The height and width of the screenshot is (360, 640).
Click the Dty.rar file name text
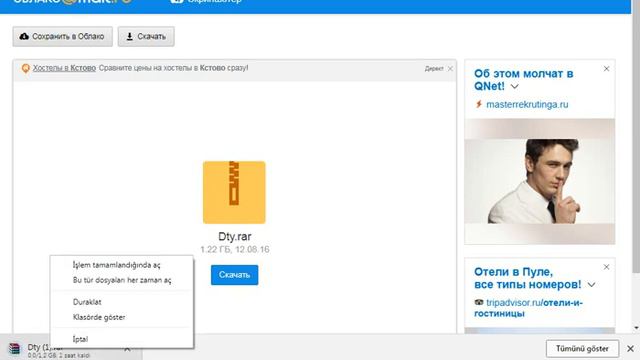[x=235, y=237]
